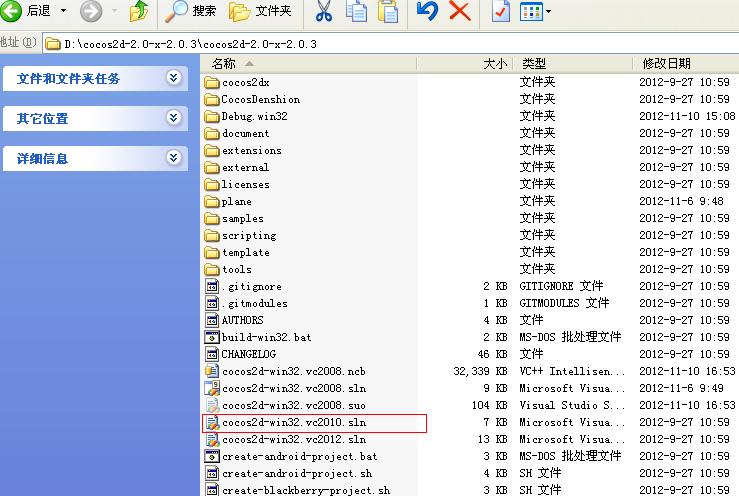Select the document folder

coord(237,133)
